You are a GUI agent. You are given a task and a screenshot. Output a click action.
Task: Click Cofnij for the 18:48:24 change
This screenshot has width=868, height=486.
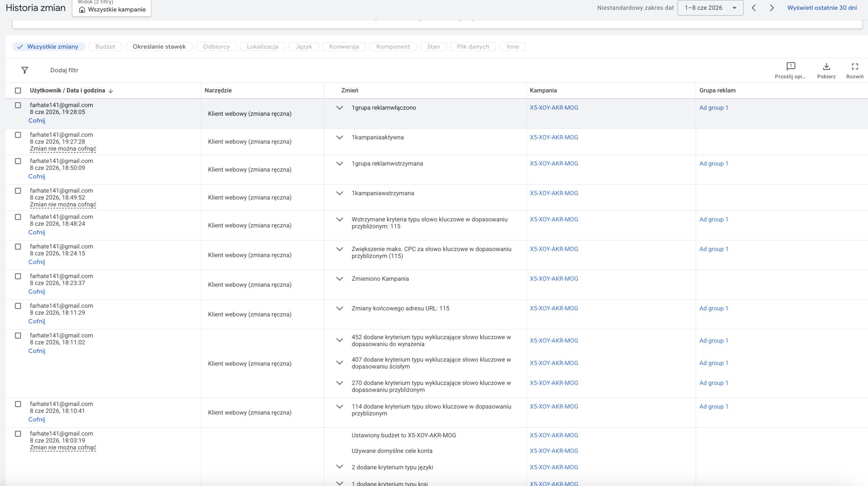click(x=37, y=232)
